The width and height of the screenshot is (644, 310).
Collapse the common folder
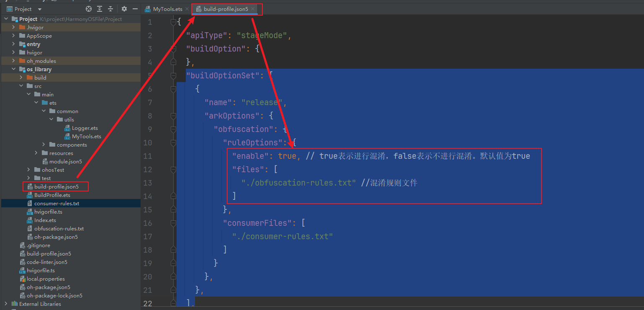[44, 111]
